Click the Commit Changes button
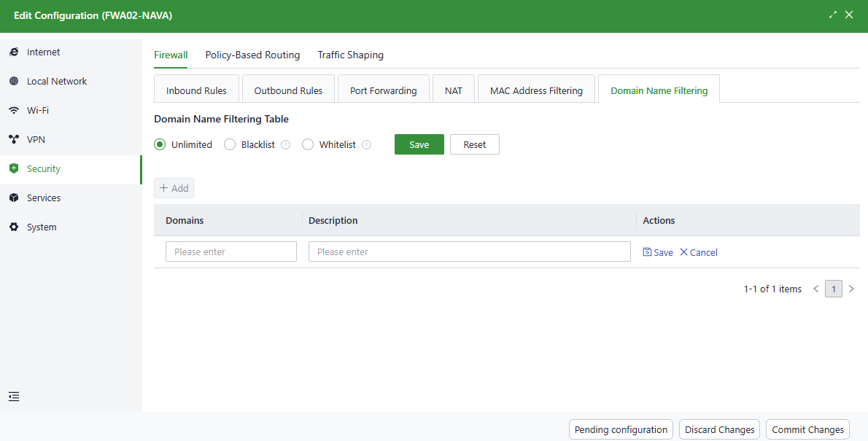The width and height of the screenshot is (868, 441). click(x=807, y=430)
